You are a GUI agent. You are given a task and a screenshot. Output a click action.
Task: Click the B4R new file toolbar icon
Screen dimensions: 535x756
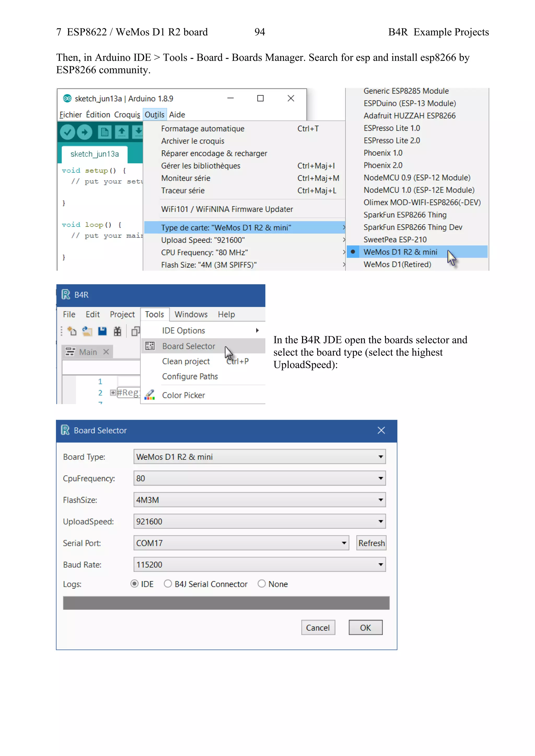[x=72, y=331]
